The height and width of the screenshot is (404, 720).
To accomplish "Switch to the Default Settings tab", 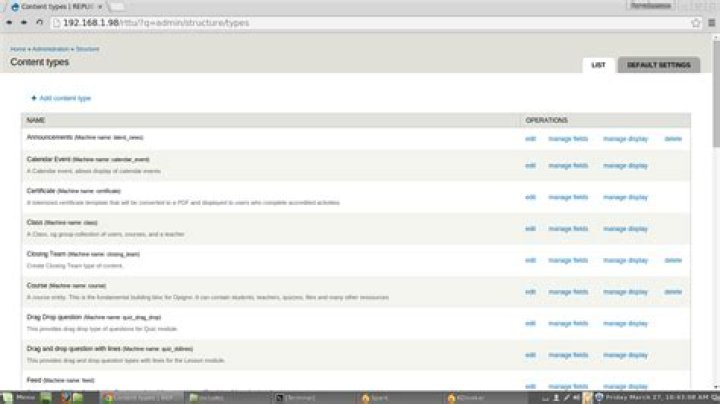I will [659, 65].
